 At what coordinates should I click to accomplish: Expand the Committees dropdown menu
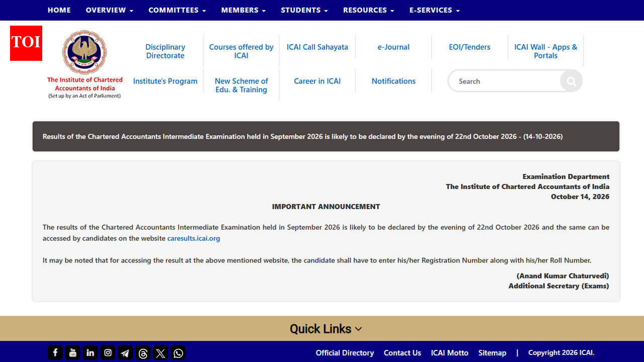177,10
